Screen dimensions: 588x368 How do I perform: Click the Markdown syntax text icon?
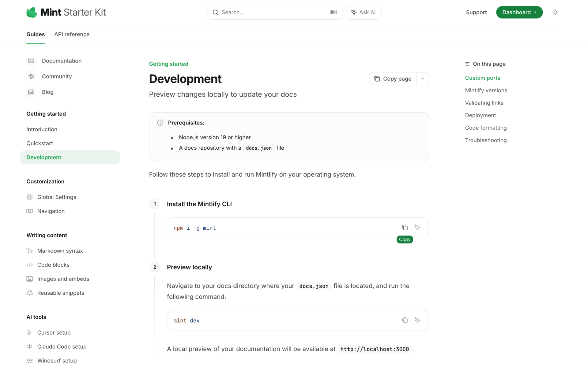(29, 251)
